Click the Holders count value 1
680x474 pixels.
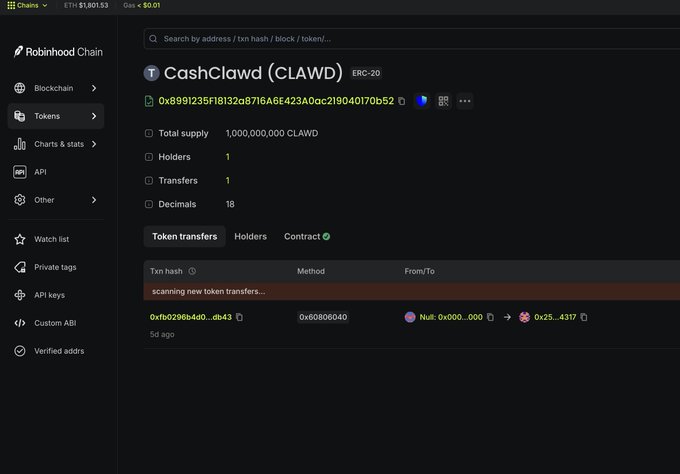228,157
